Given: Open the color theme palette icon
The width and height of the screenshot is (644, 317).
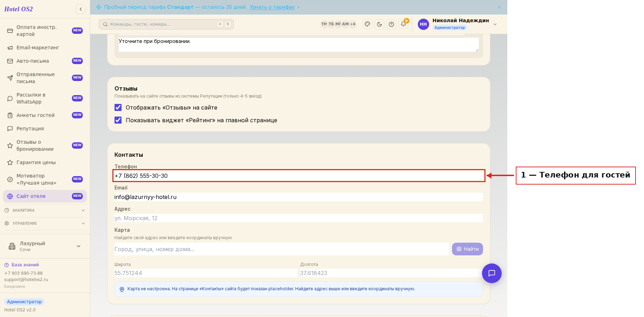Looking at the screenshot, I should point(367,24).
